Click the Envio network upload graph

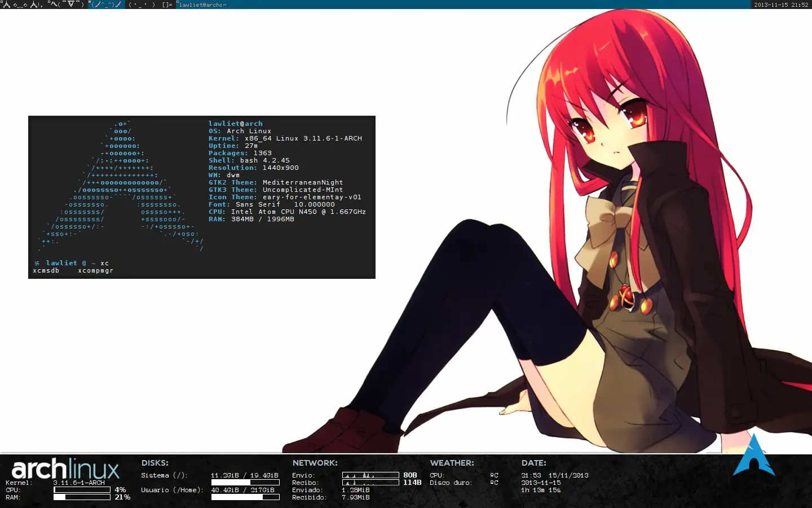tap(370, 475)
